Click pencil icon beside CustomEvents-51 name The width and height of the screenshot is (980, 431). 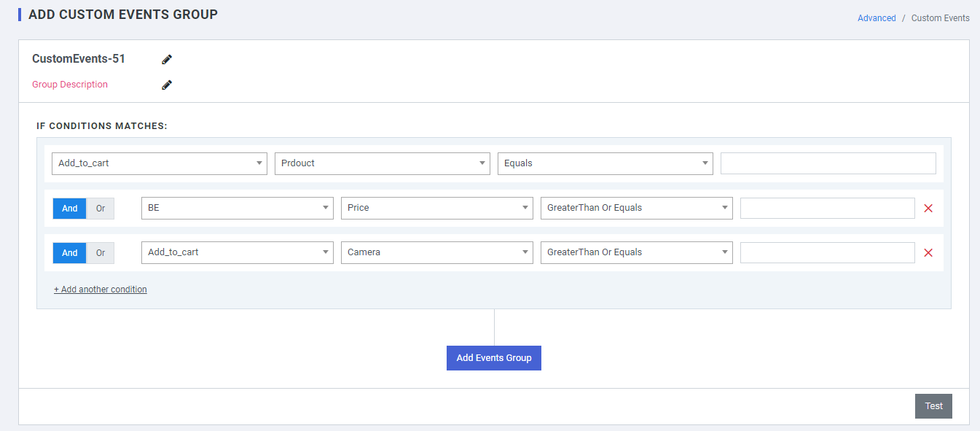pyautogui.click(x=167, y=59)
